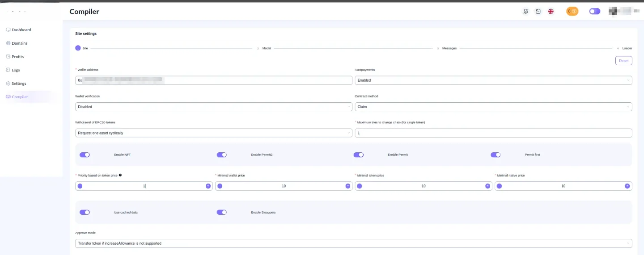This screenshot has width=644, height=255.
Task: Click the orange coin balance badge
Action: coord(572,12)
